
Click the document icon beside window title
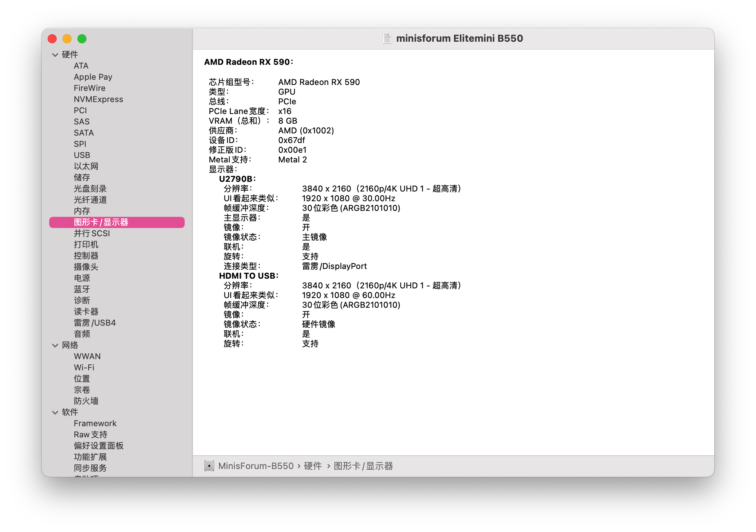pyautogui.click(x=387, y=38)
